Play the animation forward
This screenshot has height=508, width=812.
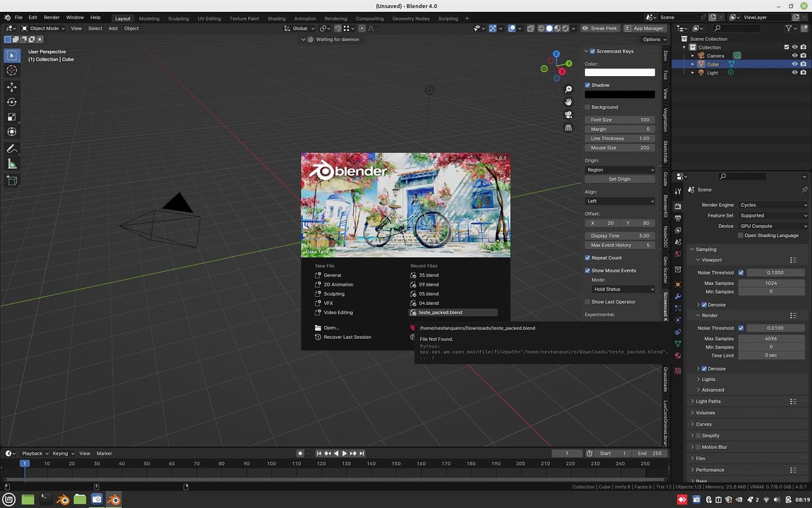[345, 453]
